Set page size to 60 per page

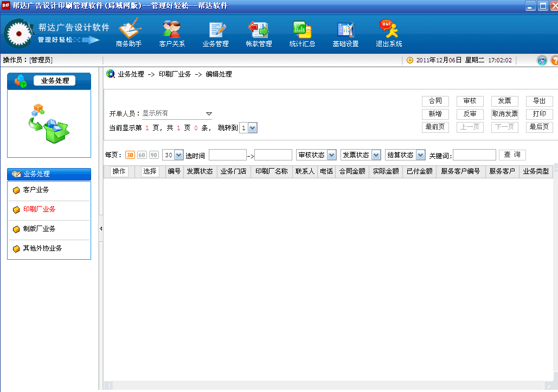click(x=142, y=155)
